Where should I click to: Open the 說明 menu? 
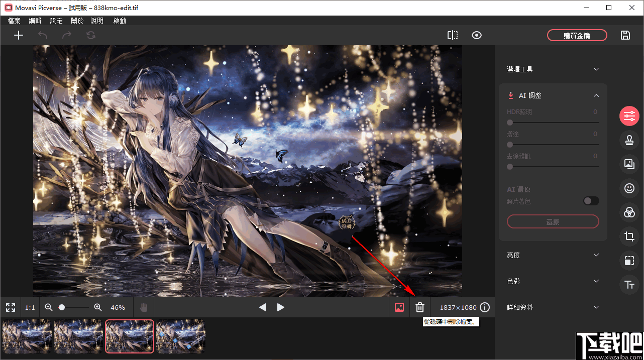pyautogui.click(x=97, y=21)
